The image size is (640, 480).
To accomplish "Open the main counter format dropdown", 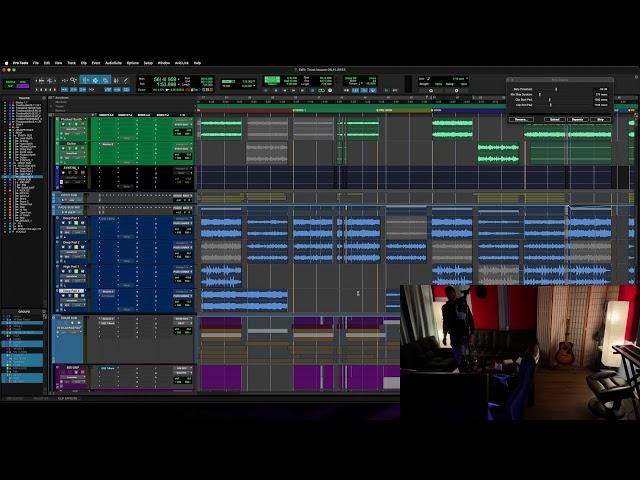I will (178, 79).
